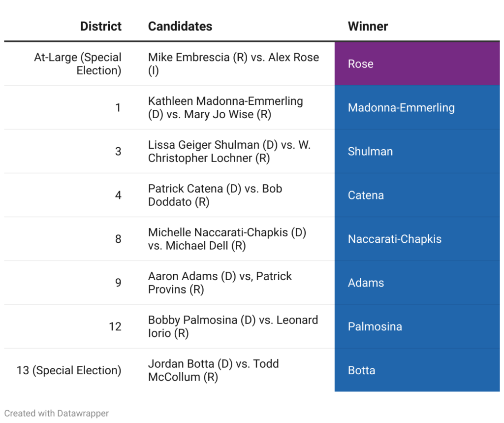504x423 pixels.
Task: Click the Bobby Palmosina vs. Leonard Iorio text
Action: tap(233, 327)
